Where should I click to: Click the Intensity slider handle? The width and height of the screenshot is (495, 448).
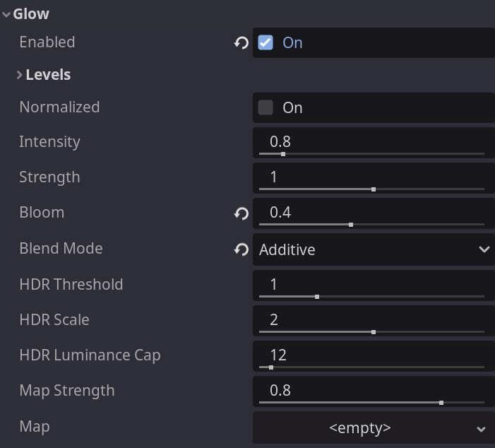tap(283, 154)
